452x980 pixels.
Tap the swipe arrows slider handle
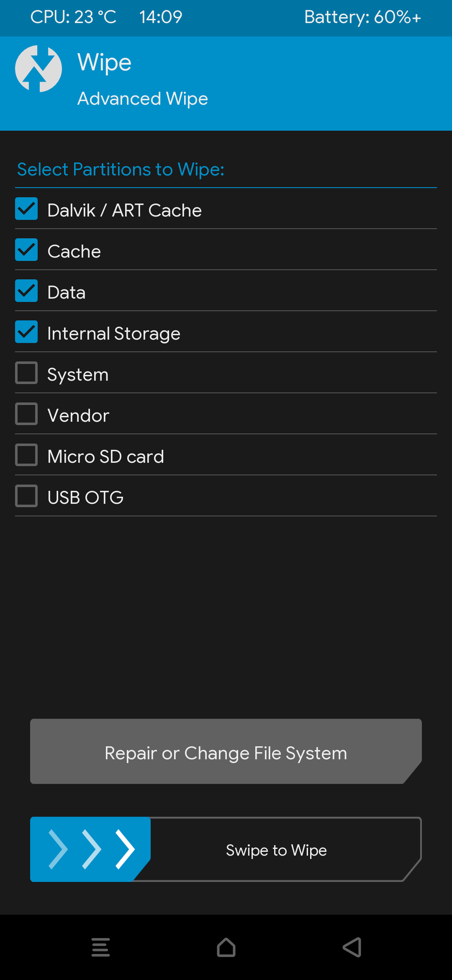[x=90, y=849]
